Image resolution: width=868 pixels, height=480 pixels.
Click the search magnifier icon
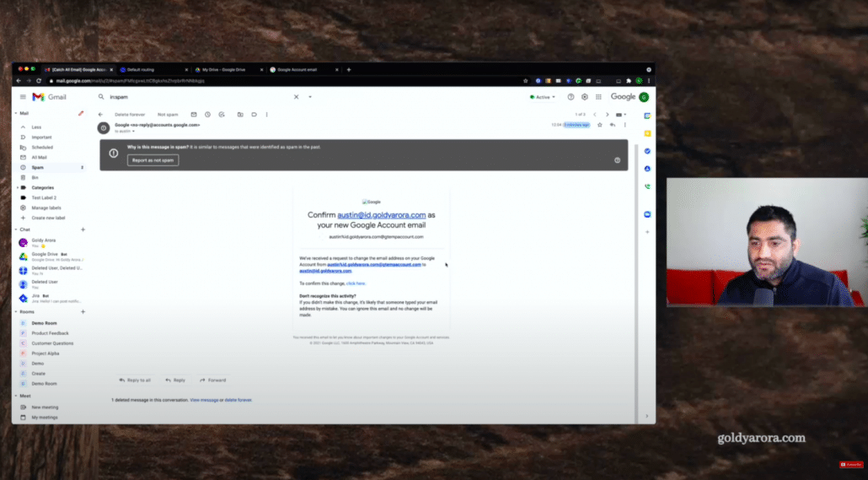click(x=101, y=97)
